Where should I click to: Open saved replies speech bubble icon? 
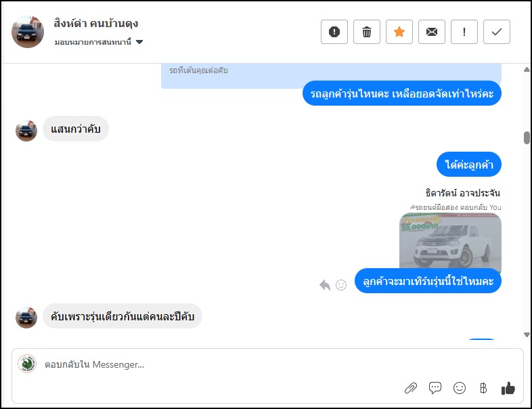[435, 388]
